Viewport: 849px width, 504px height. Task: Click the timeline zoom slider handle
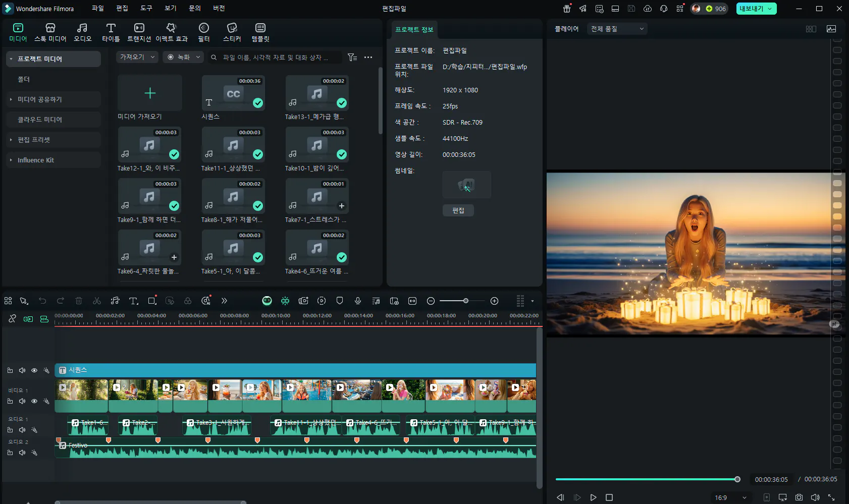[466, 301]
